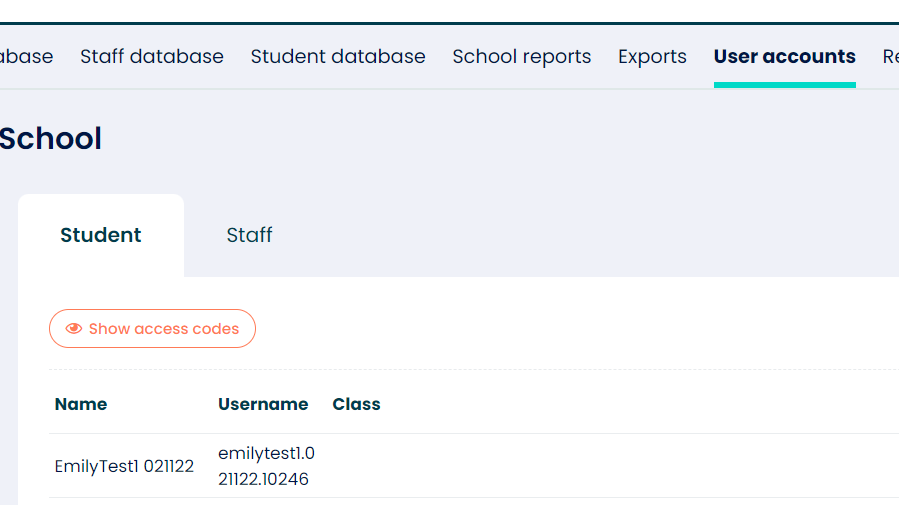899x505 pixels.
Task: Select the EmilyTest1 021122 student name
Action: (x=124, y=466)
